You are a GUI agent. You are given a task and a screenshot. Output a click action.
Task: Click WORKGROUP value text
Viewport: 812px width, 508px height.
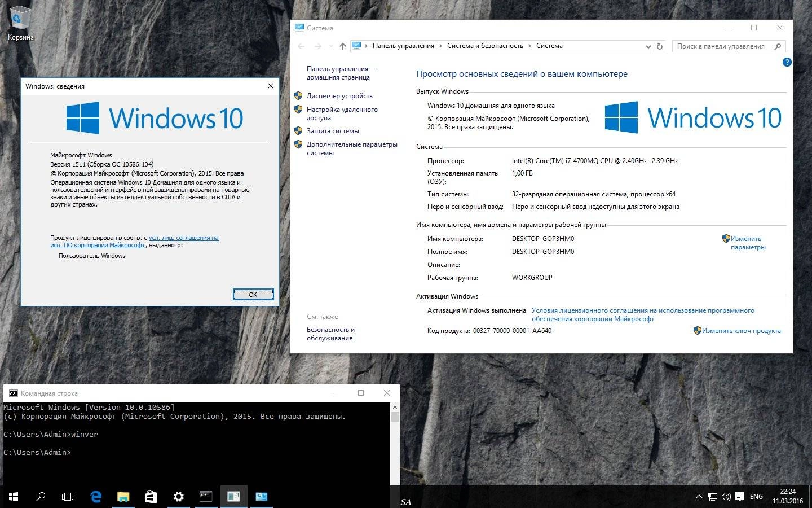click(x=532, y=278)
